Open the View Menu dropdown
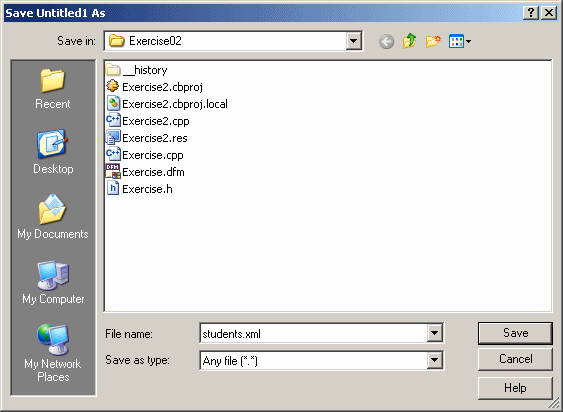 tap(460, 41)
